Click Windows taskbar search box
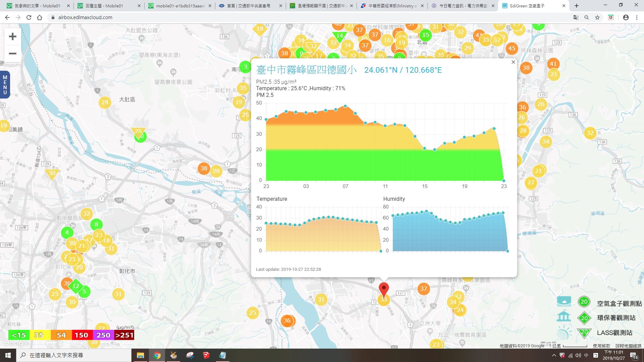This screenshot has height=362, width=644. click(x=74, y=355)
